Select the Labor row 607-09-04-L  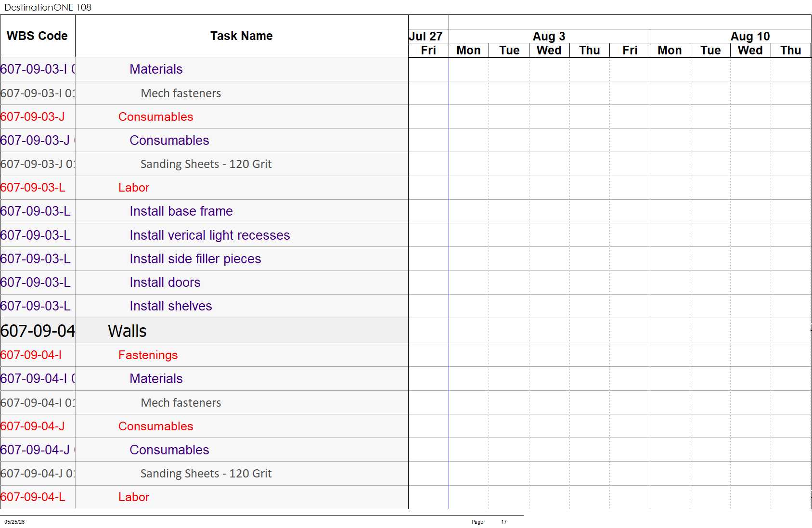point(242,497)
